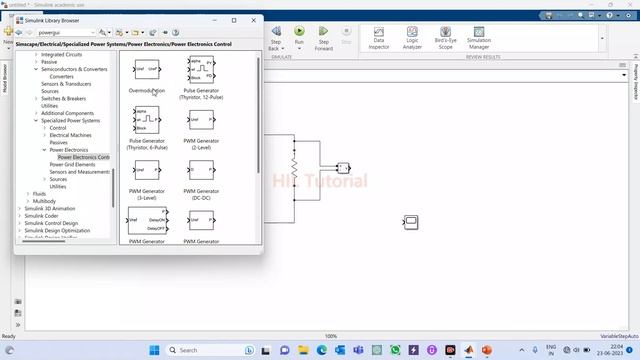Open the Library Browser search history dropdown
640x360 pixels.
[93, 32]
